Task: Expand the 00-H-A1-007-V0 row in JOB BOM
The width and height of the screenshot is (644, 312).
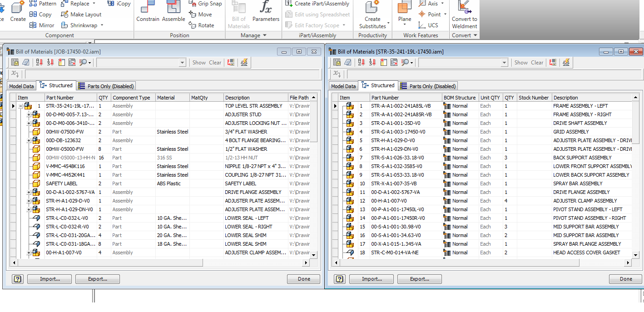Action: pos(29,253)
